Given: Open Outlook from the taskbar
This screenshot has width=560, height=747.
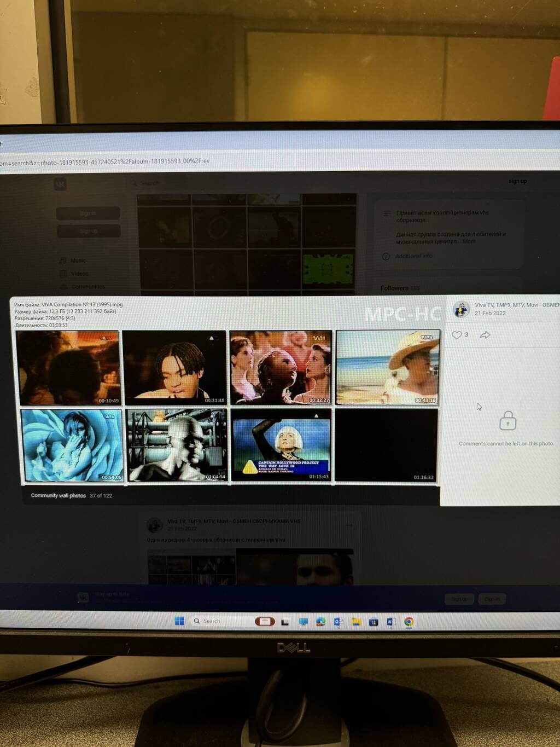Looking at the screenshot, I should point(338,622).
